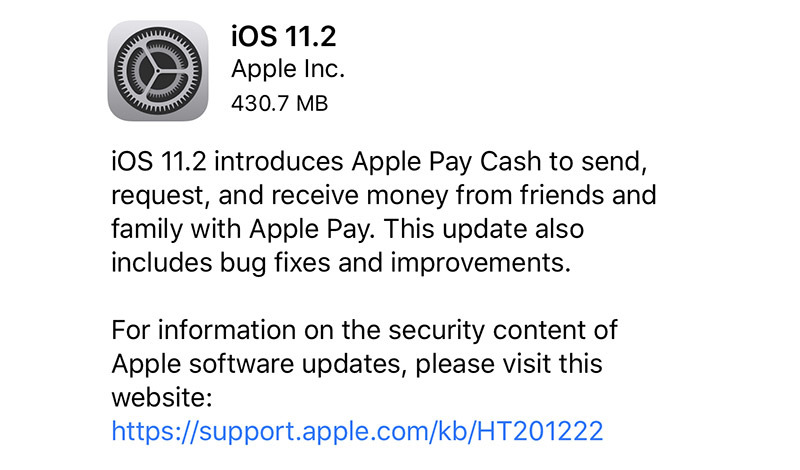Click the word "introduces" in the description
800x470 pixels.
[x=279, y=161]
